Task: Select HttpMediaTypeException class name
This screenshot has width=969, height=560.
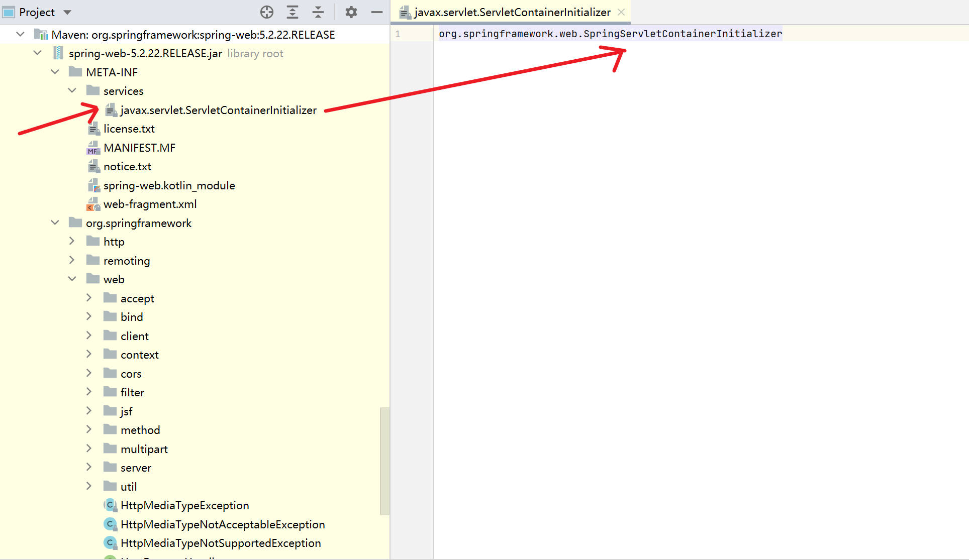Action: point(185,505)
